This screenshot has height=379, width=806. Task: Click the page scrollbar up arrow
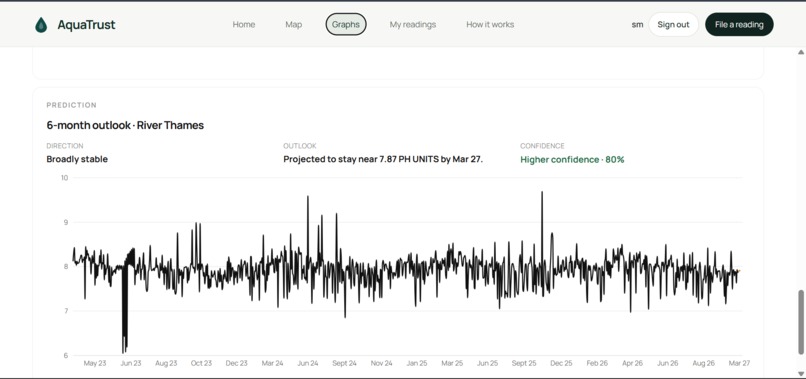(801, 52)
